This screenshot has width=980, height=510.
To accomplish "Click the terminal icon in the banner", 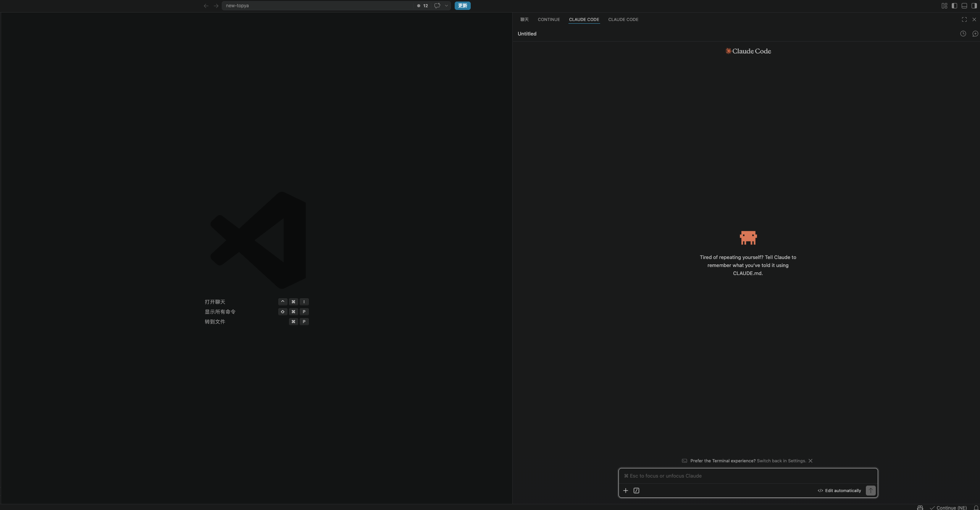I will 685,461.
